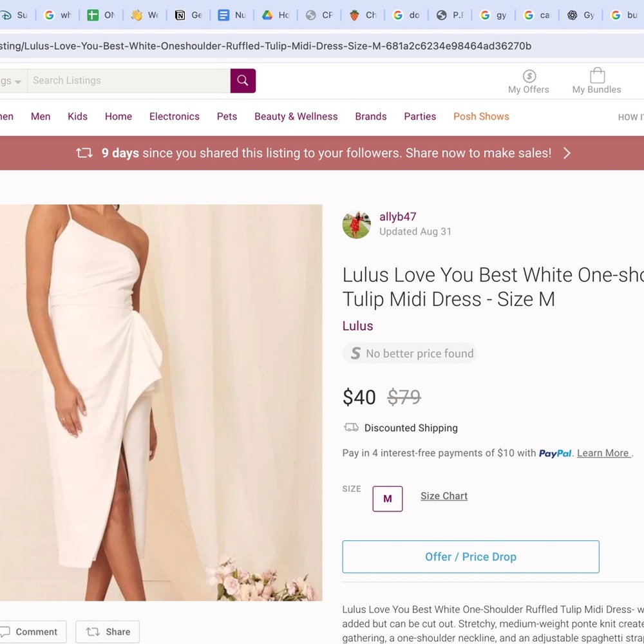The width and height of the screenshot is (644, 644).
Task: Click the discounted shipping truck icon
Action: pyautogui.click(x=351, y=428)
